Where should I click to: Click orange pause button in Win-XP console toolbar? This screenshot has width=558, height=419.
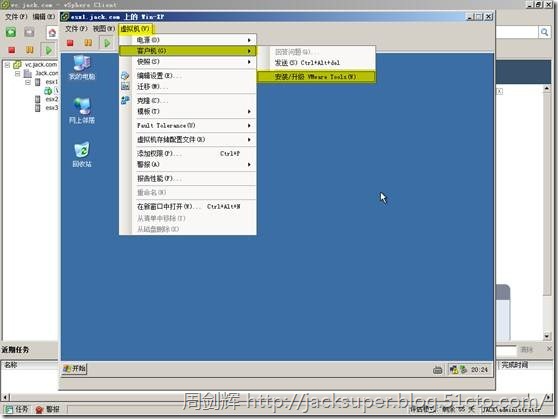(88, 43)
